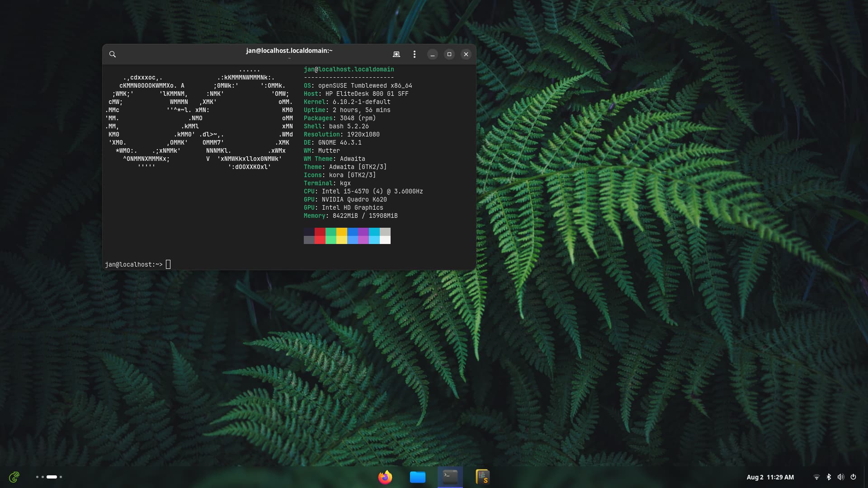Screen dimensions: 868x488
Task: Click the Wi-Fi status icon
Action: tap(816, 477)
